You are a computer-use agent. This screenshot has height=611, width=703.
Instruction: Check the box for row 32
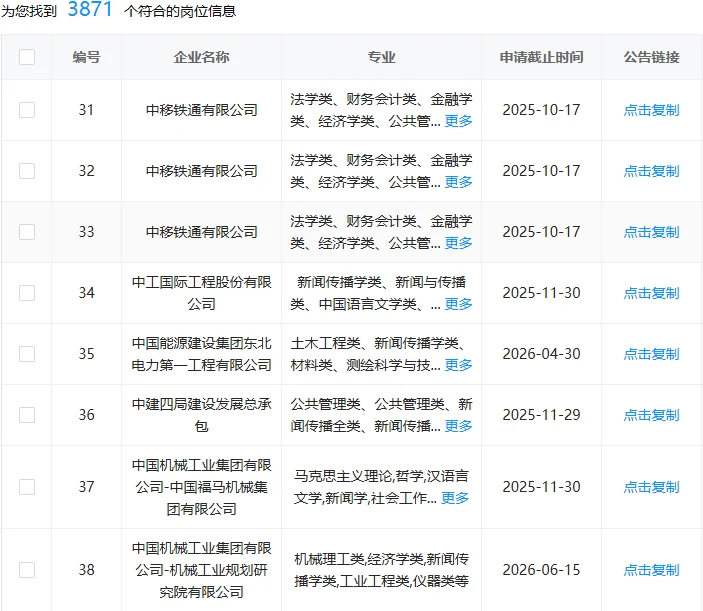pyautogui.click(x=27, y=171)
